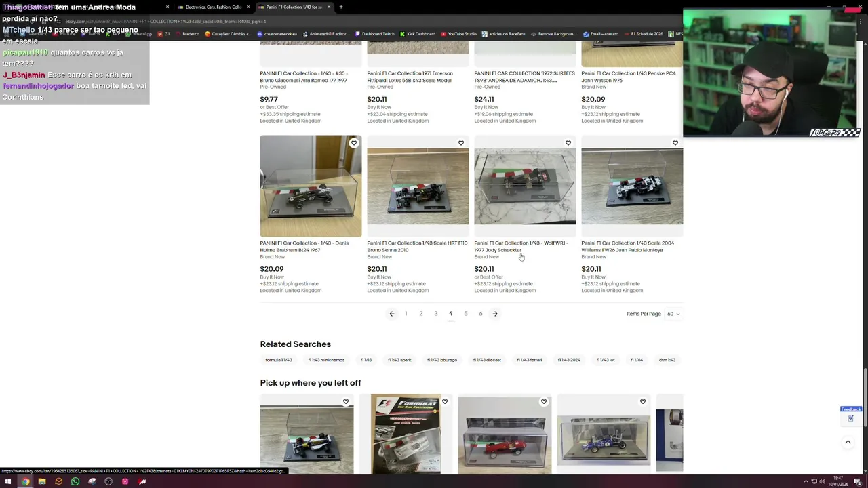This screenshot has height=488, width=868.
Task: Open Formula 1 magazine recent item thumbnail
Action: (x=406, y=434)
